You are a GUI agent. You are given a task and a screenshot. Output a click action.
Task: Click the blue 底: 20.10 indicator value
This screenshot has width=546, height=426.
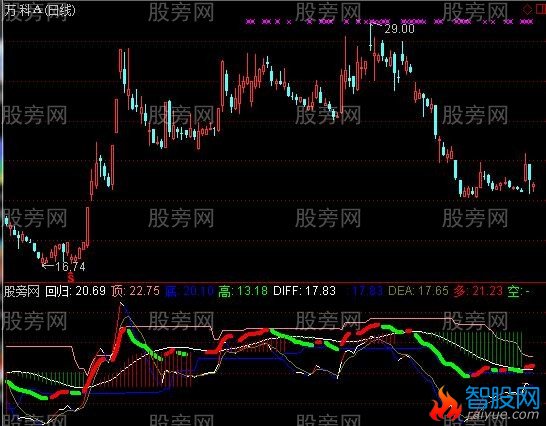[x=189, y=291]
